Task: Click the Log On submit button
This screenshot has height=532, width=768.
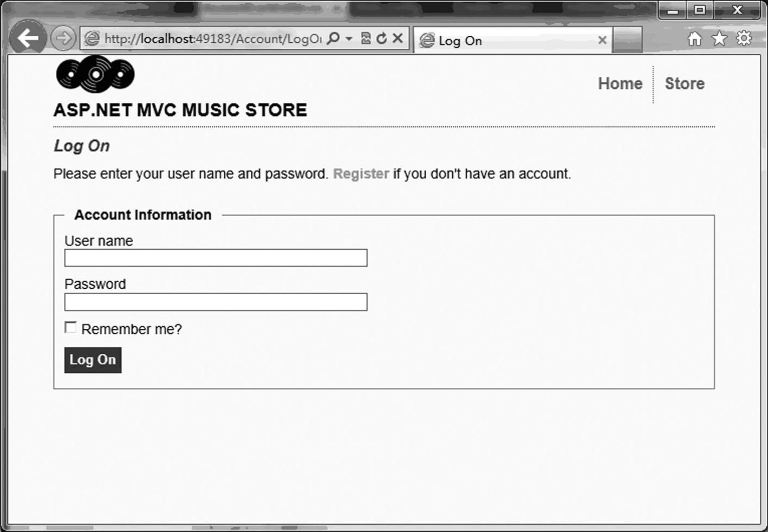Action: click(x=93, y=360)
